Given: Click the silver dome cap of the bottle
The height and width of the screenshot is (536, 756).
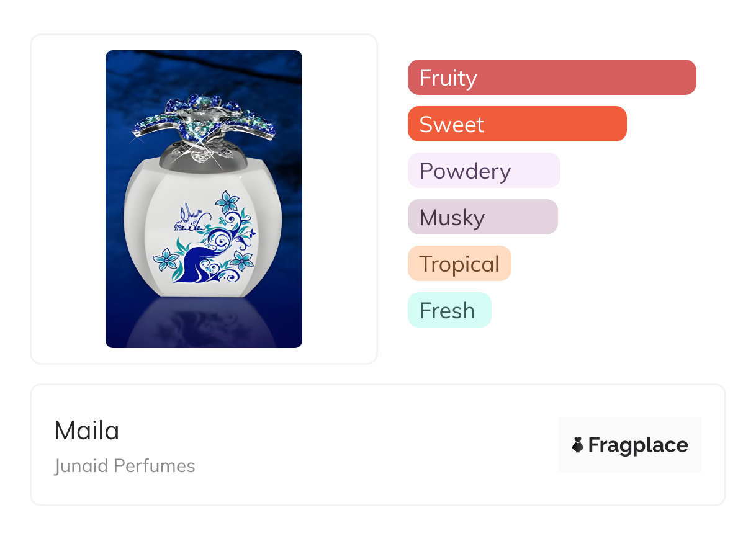Looking at the screenshot, I should (x=202, y=157).
